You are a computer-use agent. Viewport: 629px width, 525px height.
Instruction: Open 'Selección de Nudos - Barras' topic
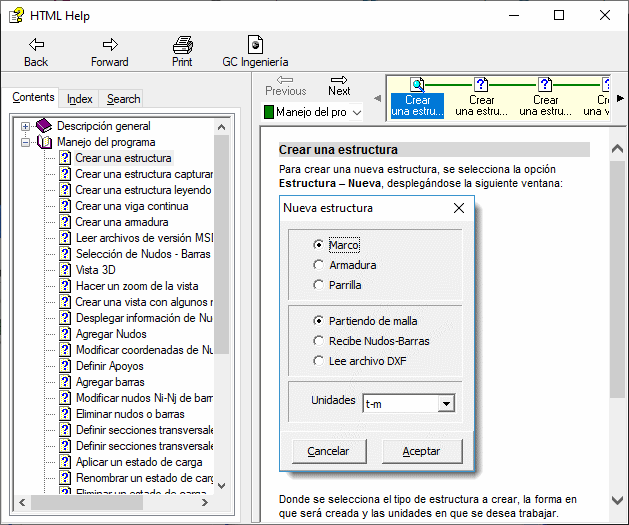[x=143, y=254]
